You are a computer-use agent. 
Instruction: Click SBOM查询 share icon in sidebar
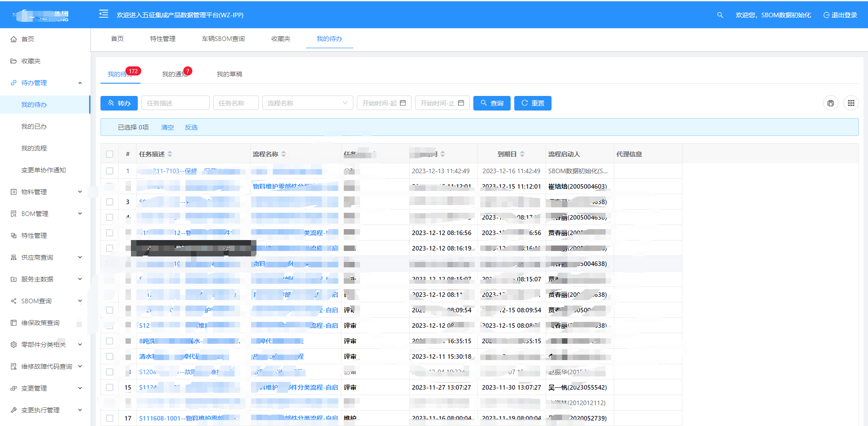click(x=14, y=301)
